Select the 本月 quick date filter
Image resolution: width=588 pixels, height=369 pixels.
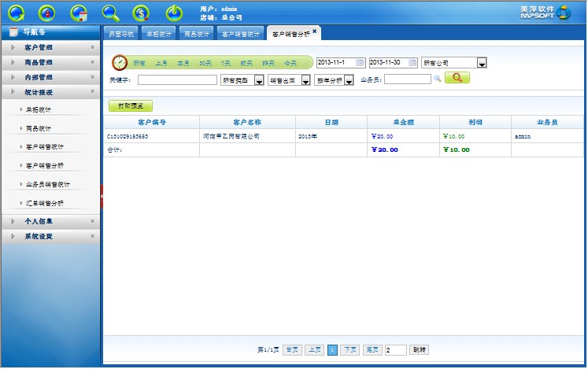pos(183,63)
